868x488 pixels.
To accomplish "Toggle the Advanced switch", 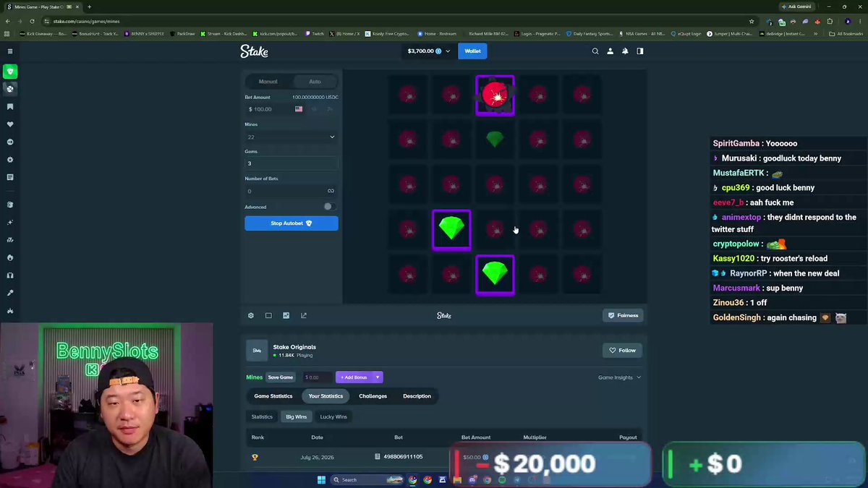I will 328,207.
